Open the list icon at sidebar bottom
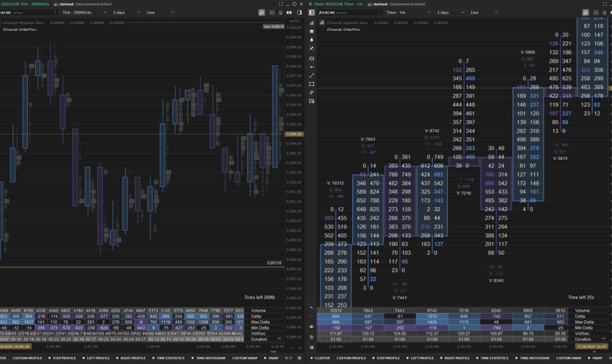This screenshot has width=612, height=364. coord(312,346)
